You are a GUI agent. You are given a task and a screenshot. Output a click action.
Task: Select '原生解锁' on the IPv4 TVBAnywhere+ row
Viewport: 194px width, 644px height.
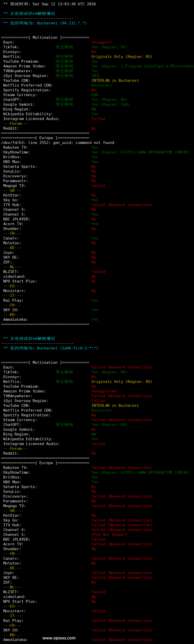click(64, 71)
